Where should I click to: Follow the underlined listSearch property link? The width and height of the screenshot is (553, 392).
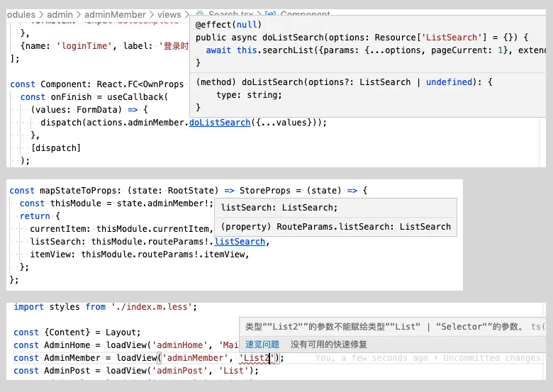(240, 242)
